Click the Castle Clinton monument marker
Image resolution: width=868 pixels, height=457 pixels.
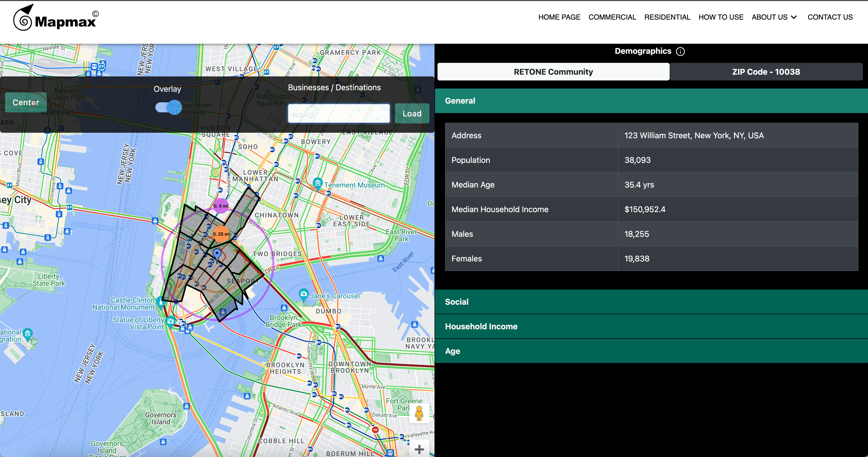coord(161,303)
